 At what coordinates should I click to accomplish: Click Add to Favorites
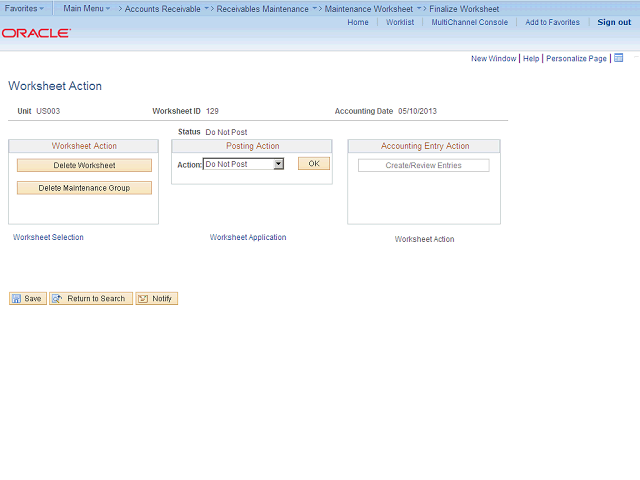pyautogui.click(x=553, y=22)
